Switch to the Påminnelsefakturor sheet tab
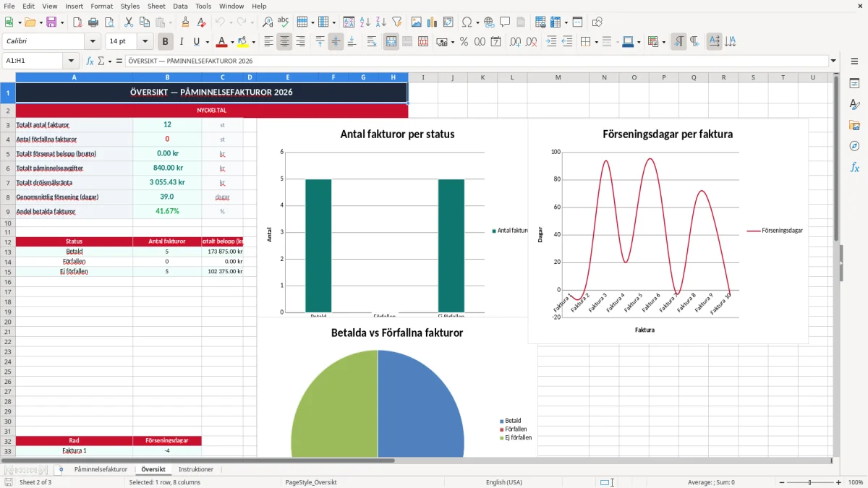The width and height of the screenshot is (868, 488). (101, 469)
